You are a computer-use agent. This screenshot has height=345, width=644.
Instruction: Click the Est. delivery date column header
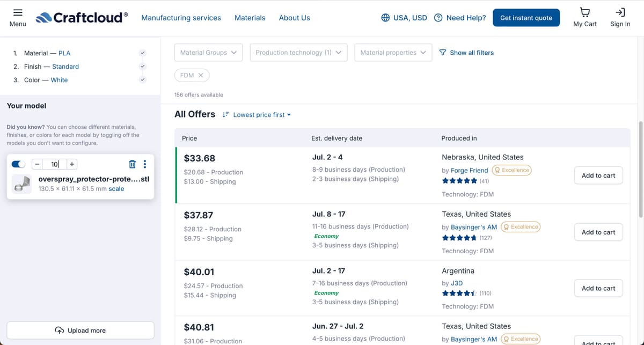pos(336,138)
